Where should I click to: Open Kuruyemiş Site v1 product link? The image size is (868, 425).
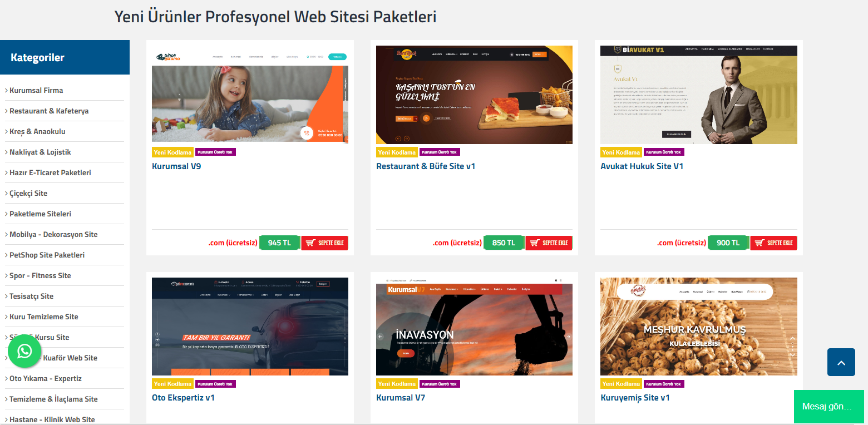tap(635, 398)
